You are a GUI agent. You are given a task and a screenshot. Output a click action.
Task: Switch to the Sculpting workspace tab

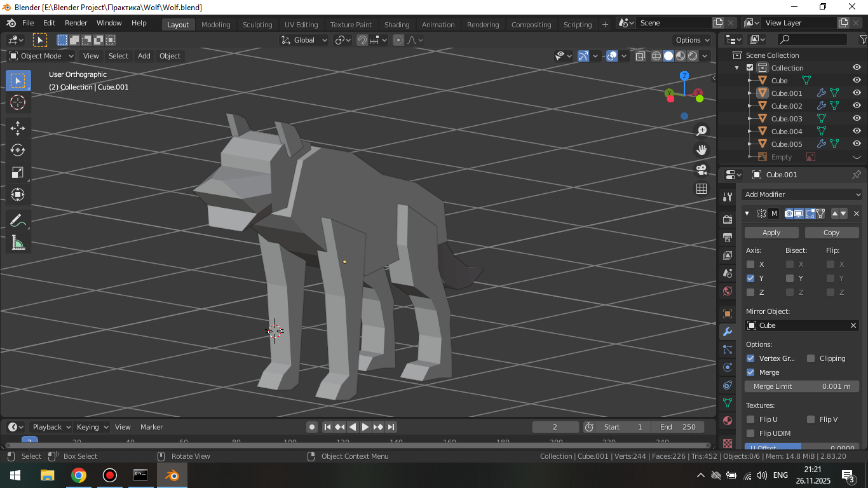pos(257,25)
